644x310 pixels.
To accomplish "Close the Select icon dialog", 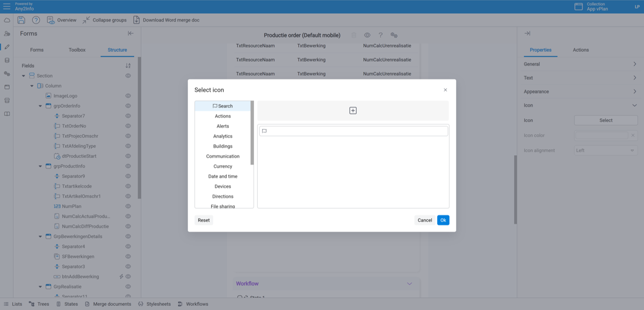I will point(445,90).
